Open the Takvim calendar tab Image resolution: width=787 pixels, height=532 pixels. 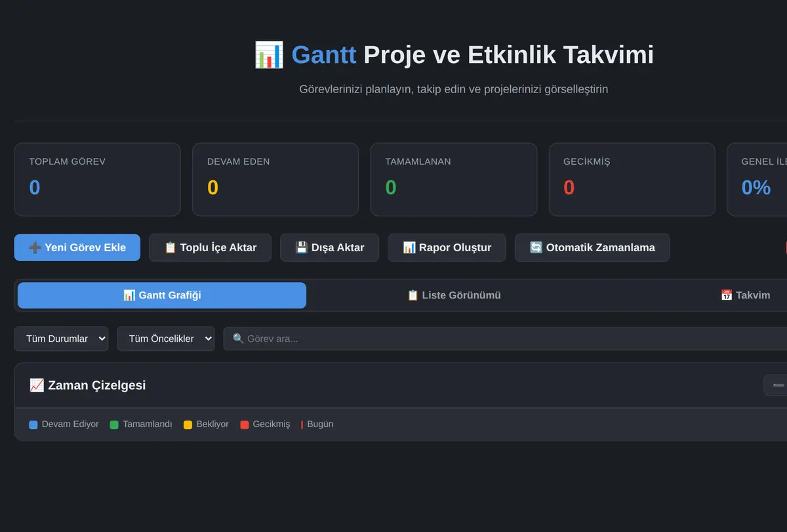pos(745,295)
